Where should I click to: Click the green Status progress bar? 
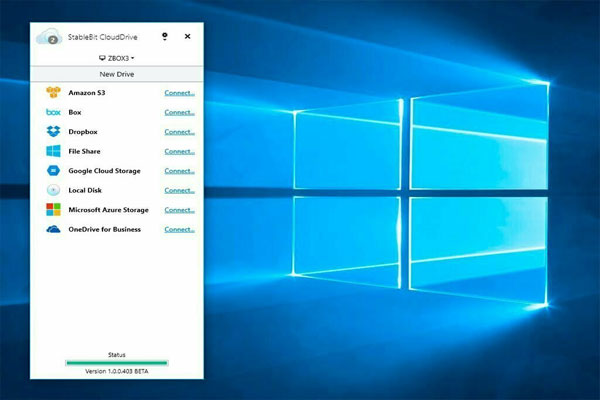tap(117, 363)
